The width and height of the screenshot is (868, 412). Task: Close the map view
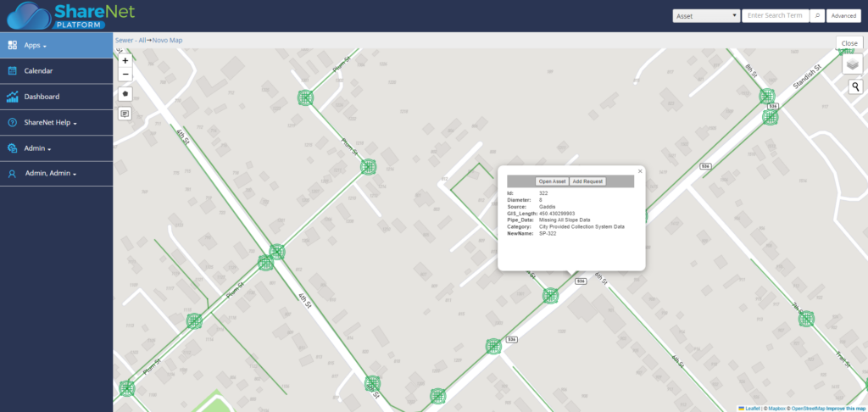[849, 43]
